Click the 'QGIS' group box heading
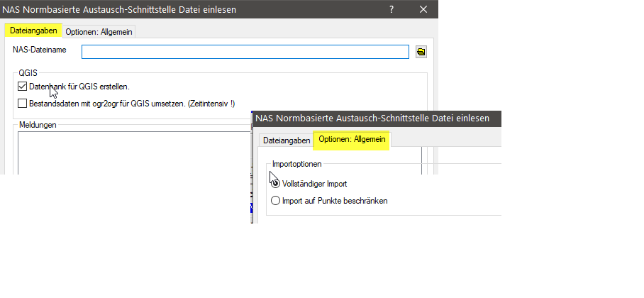The width and height of the screenshot is (644, 298). (28, 72)
